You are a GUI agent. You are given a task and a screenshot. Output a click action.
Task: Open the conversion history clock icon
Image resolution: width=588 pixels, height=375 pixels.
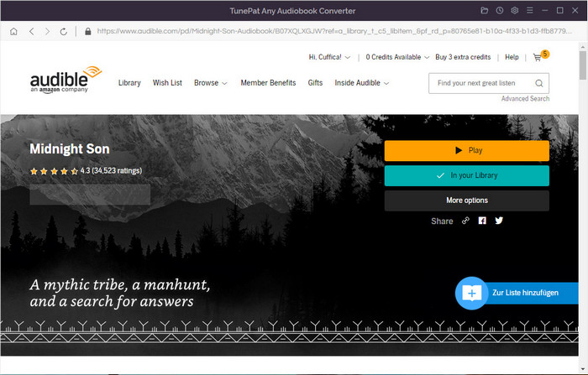point(500,11)
